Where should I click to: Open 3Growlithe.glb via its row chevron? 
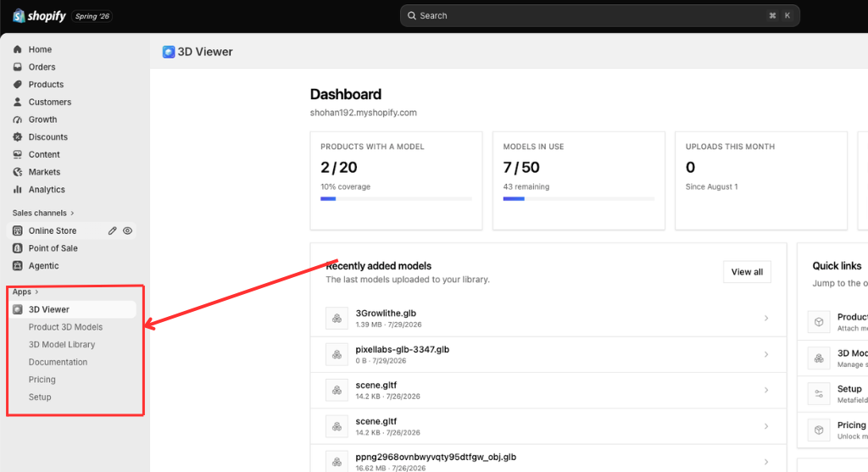tap(766, 318)
